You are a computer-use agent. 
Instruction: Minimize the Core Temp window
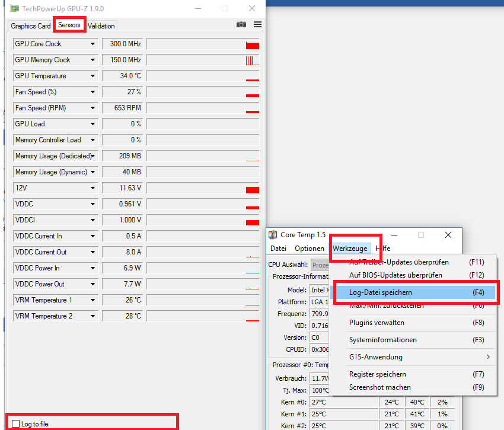(x=394, y=235)
